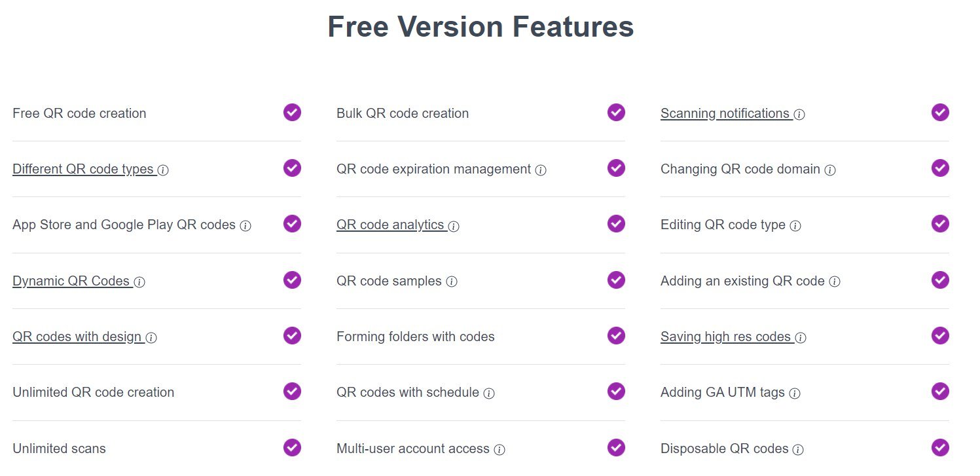
Task: Follow the QR codes with design link
Action: pyautogui.click(x=77, y=337)
